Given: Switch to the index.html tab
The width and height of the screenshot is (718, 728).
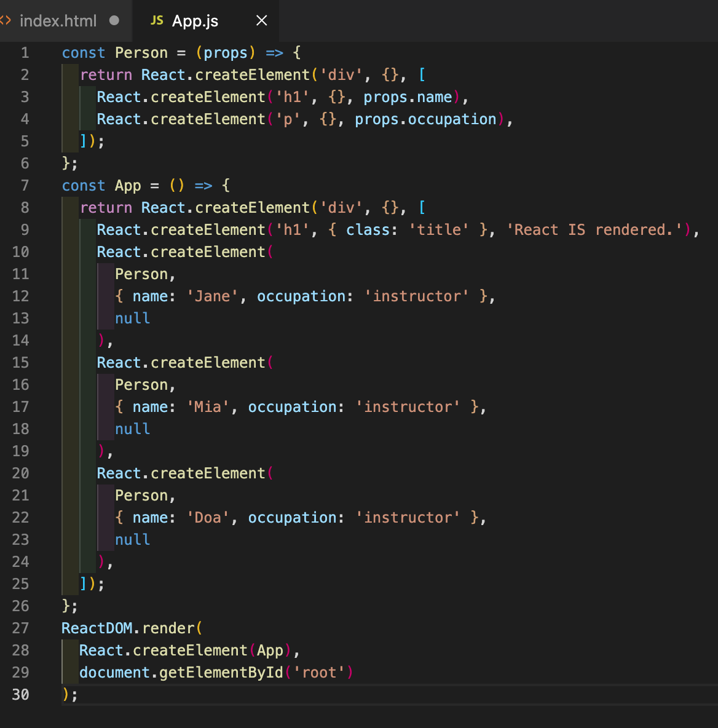Looking at the screenshot, I should click(x=65, y=21).
